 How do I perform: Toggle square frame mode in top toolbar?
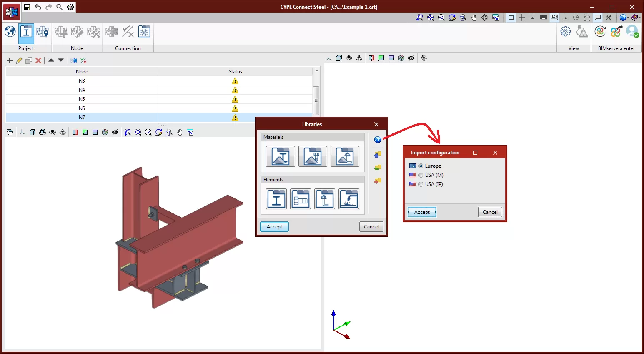click(511, 18)
